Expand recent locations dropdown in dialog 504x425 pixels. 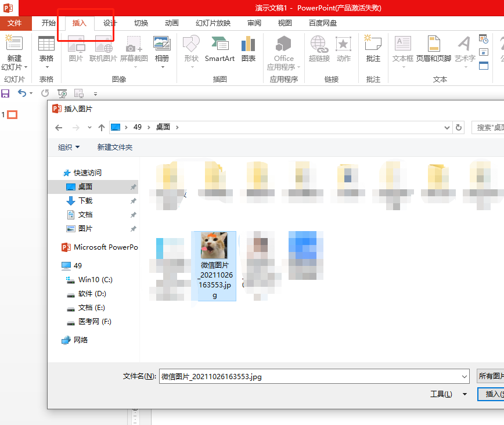[x=89, y=128]
